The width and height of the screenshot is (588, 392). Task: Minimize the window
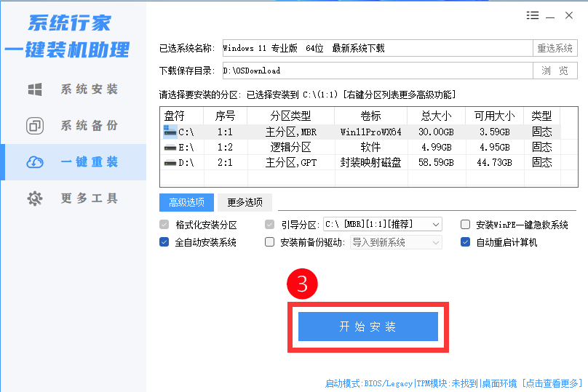(x=550, y=16)
